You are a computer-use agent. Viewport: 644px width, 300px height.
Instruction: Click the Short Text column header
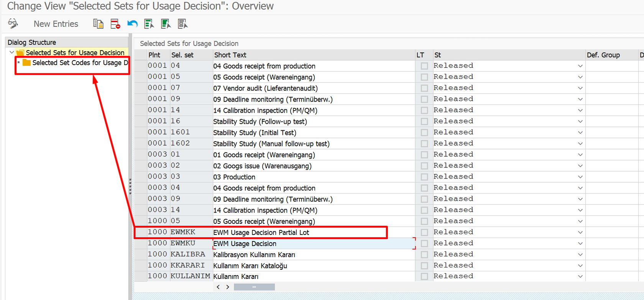coord(314,55)
